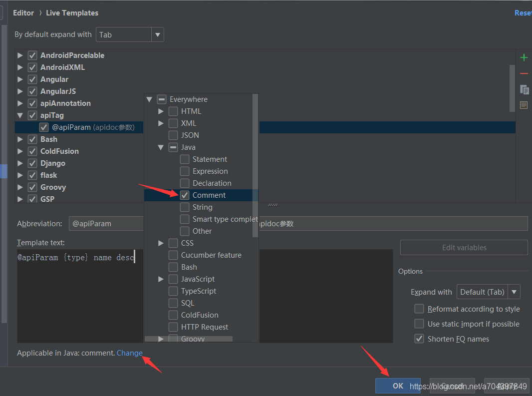Image resolution: width=532 pixels, height=396 pixels.
Task: Click the Reset link at top right
Action: coord(523,13)
